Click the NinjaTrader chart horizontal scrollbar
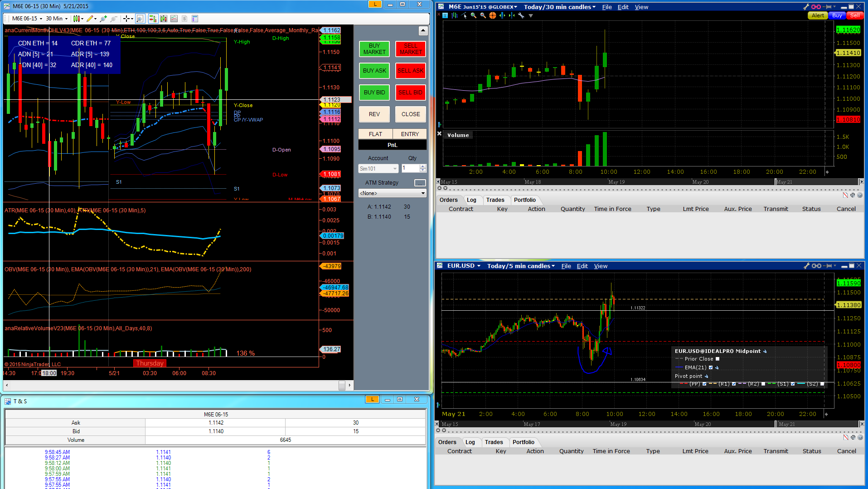The width and height of the screenshot is (868, 489). pyautogui.click(x=178, y=386)
